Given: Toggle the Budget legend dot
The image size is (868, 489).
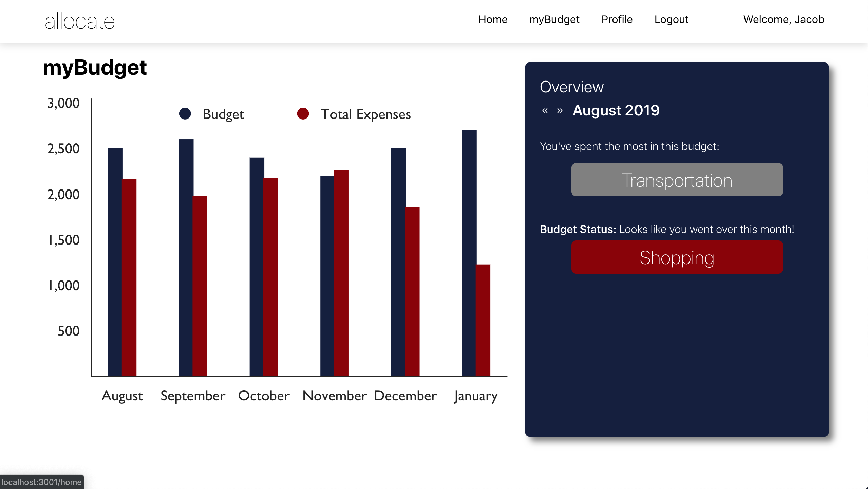Looking at the screenshot, I should point(185,114).
